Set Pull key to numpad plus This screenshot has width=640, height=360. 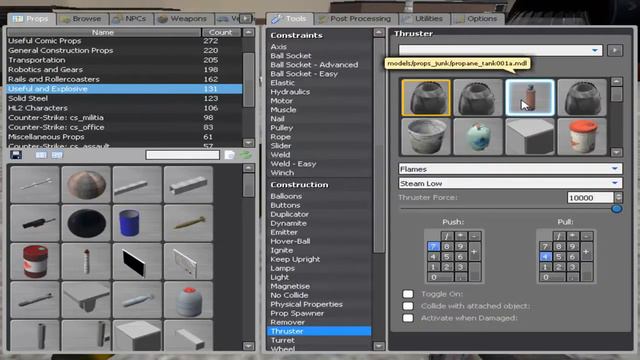click(x=586, y=251)
